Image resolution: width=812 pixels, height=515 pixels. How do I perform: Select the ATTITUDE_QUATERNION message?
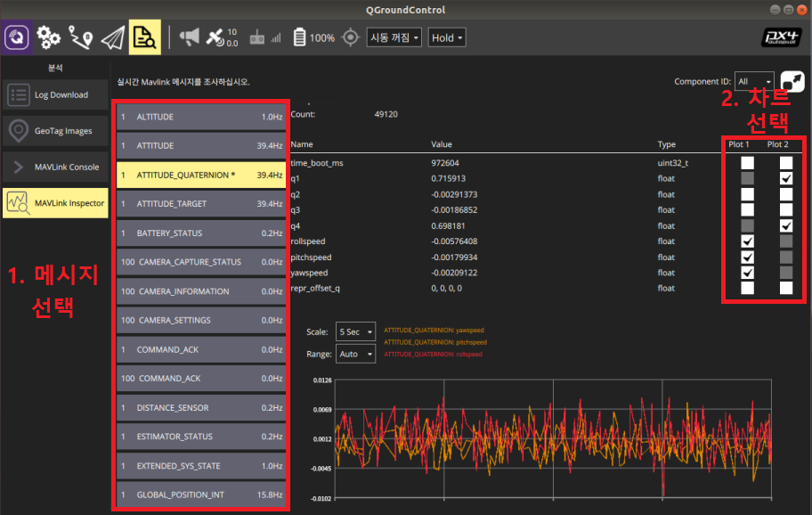[201, 176]
